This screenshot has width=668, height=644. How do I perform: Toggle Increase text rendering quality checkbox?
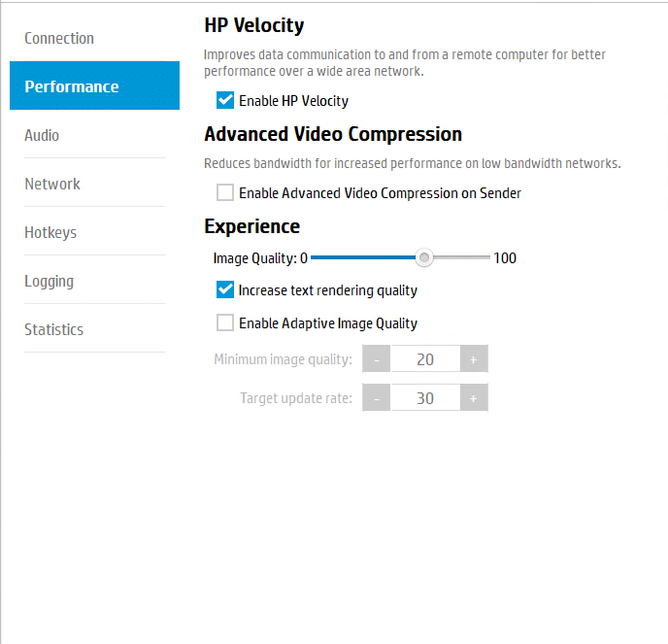pyautogui.click(x=225, y=289)
